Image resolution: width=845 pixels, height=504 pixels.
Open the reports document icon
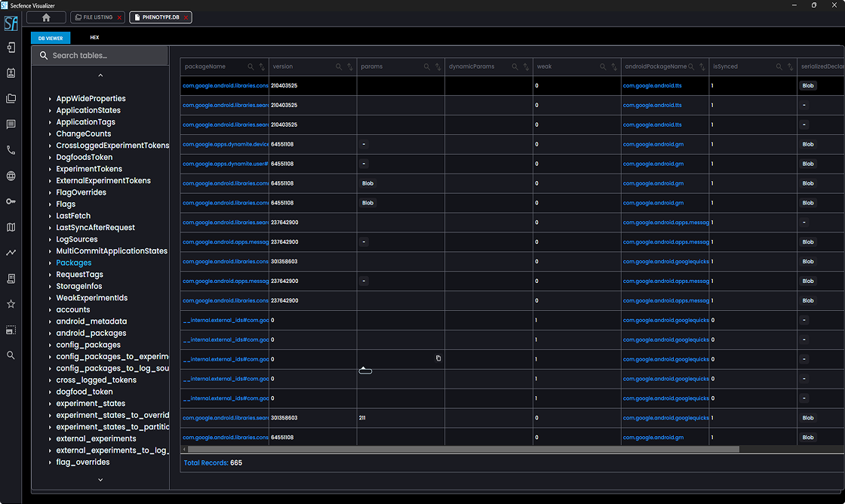[11, 278]
